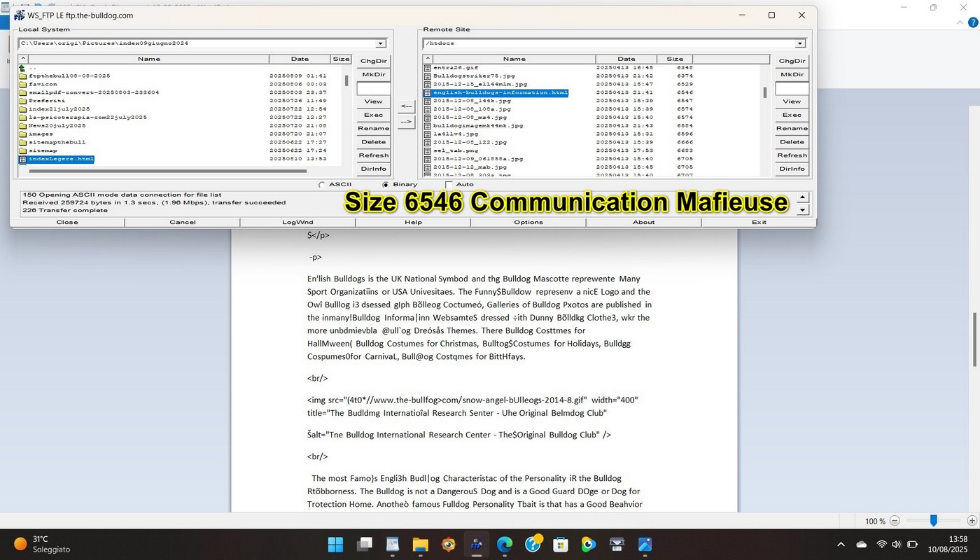Sort the local list by Size column
The height and width of the screenshot is (560, 980).
coord(341,59)
